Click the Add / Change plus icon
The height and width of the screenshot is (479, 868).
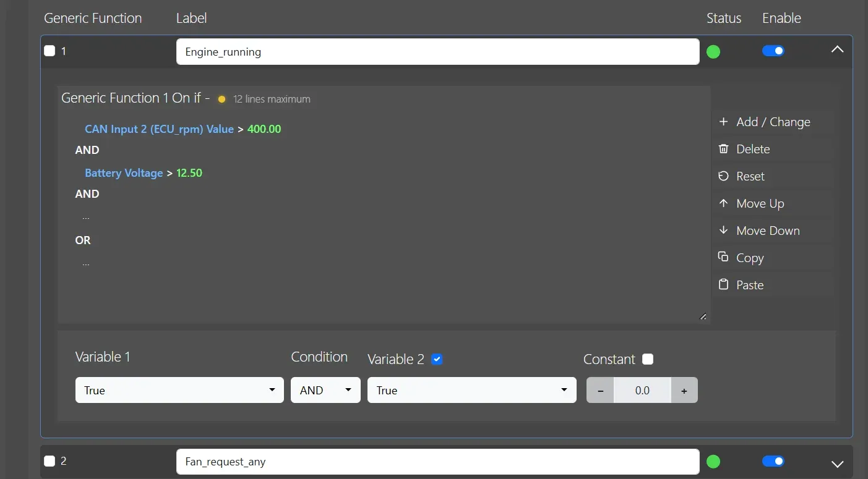723,122
